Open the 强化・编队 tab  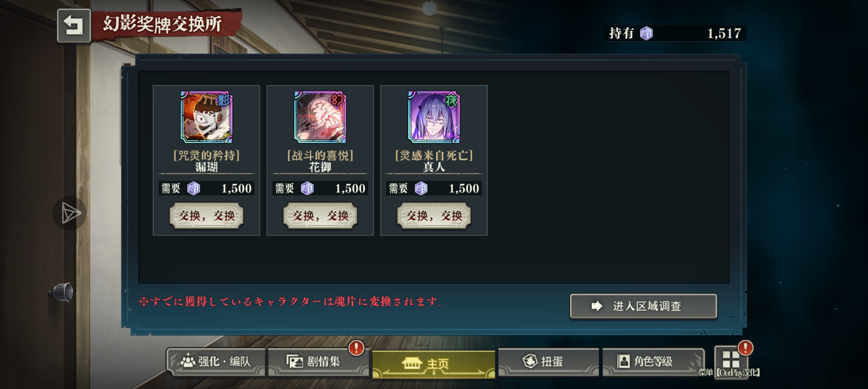[216, 362]
